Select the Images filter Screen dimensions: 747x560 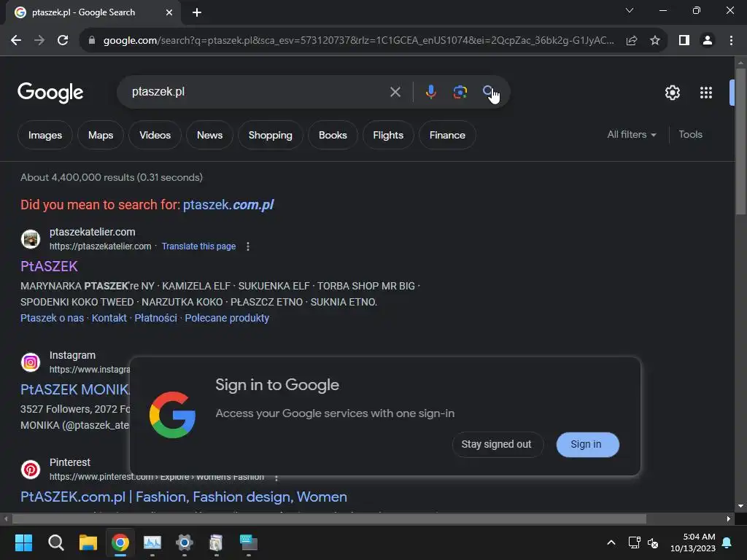coord(44,135)
